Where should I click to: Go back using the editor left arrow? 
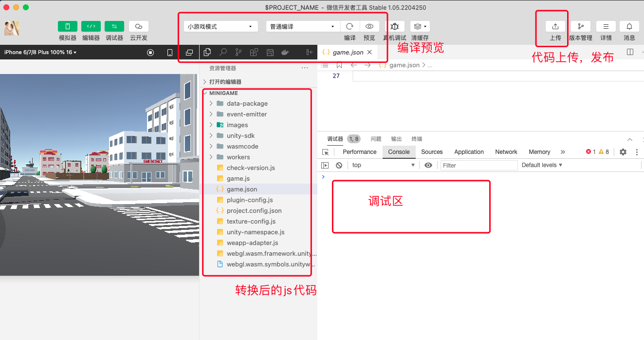point(354,65)
